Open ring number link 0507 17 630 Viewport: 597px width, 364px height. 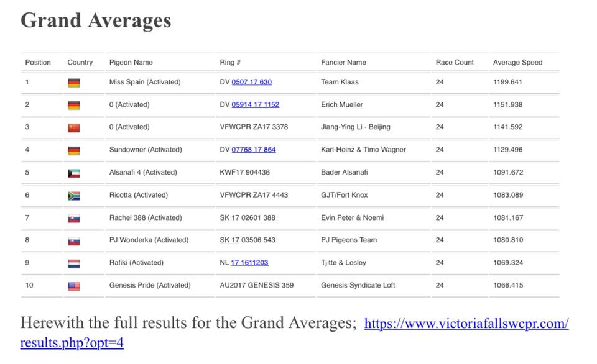point(251,82)
